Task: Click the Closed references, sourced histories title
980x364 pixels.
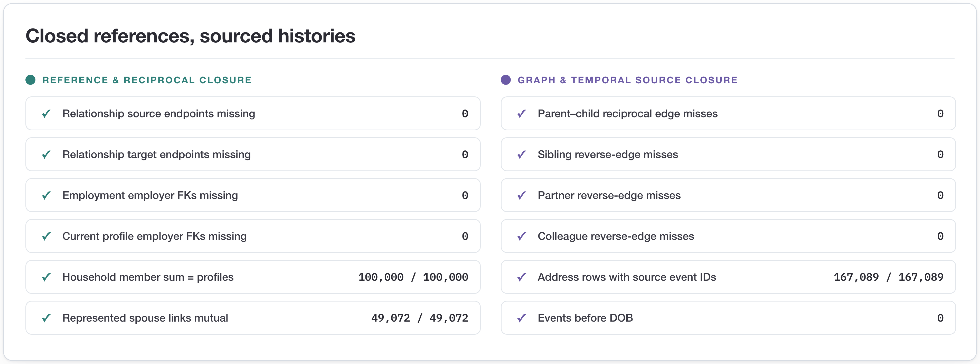Action: coord(190,36)
